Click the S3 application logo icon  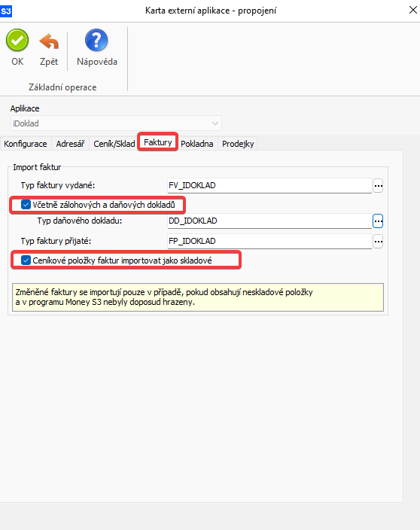tap(6, 11)
